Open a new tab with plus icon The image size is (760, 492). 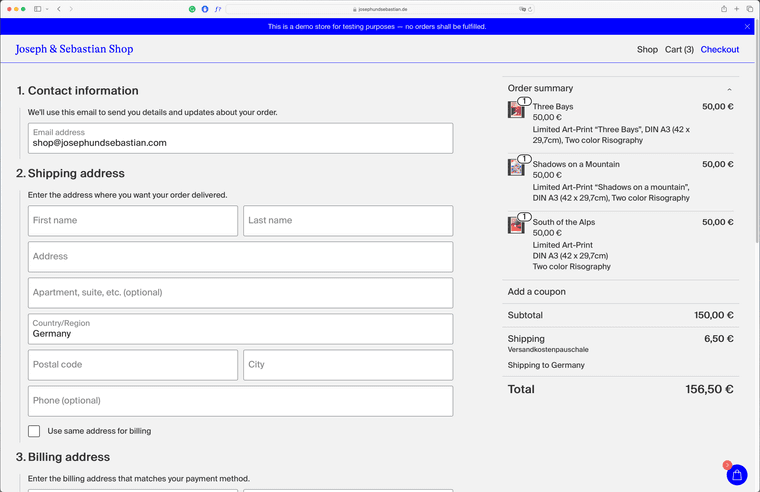pos(737,9)
